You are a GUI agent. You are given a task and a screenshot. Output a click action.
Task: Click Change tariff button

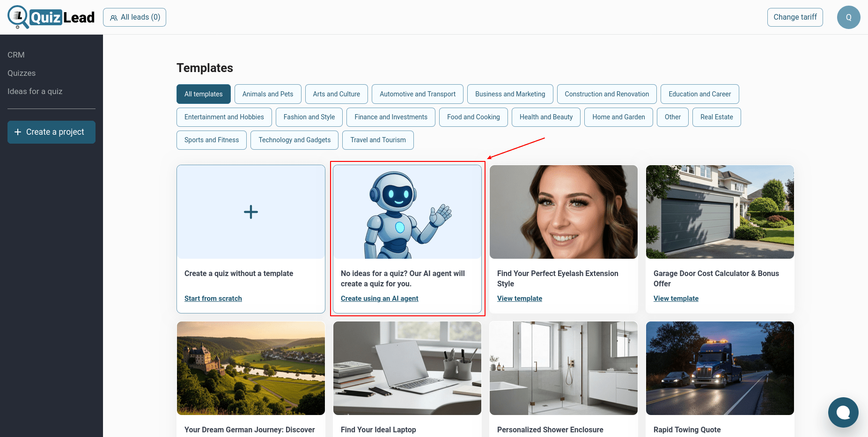point(794,17)
